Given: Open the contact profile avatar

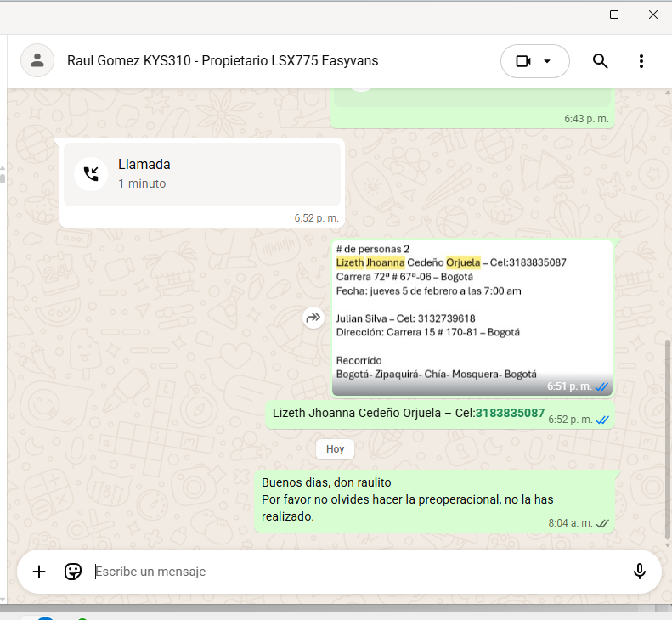Looking at the screenshot, I should point(37,61).
